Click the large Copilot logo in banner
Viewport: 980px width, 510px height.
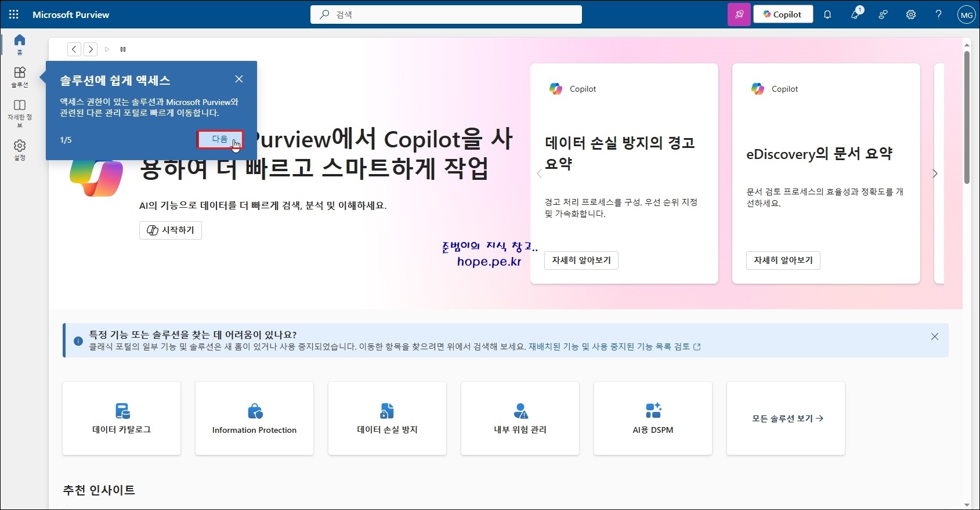(96, 179)
